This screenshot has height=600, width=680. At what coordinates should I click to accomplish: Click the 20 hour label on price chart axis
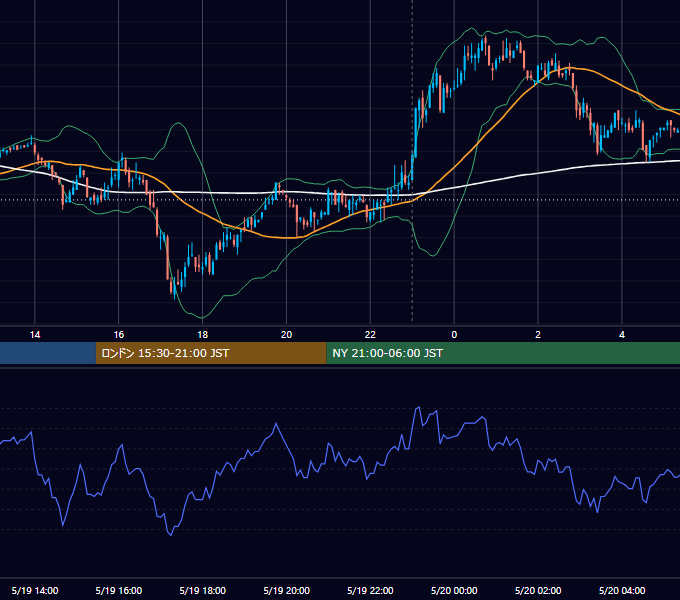point(286,335)
